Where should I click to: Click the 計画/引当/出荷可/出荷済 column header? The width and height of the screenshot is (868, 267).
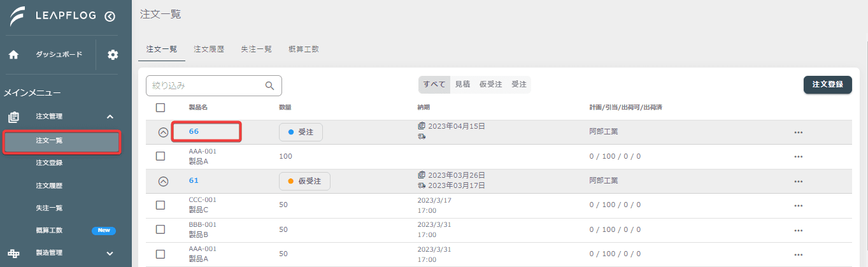click(626, 107)
